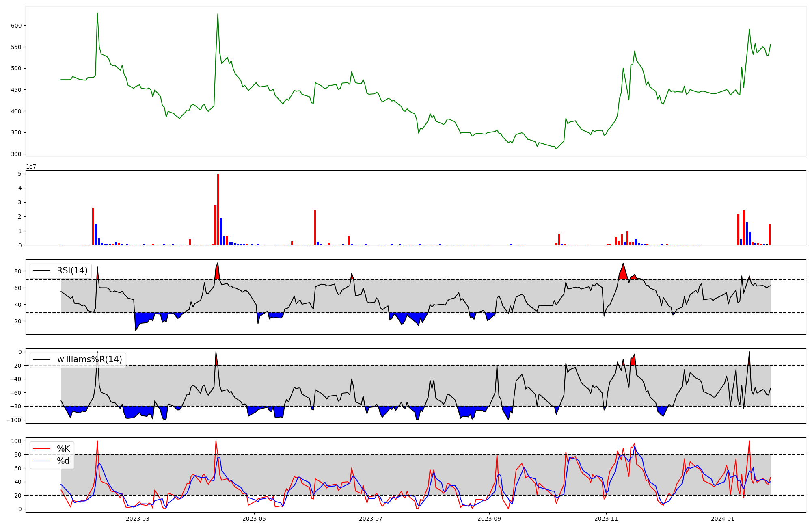The width and height of the screenshot is (812, 528).
Task: Click the 2023-11 date axis label
Action: [x=606, y=519]
